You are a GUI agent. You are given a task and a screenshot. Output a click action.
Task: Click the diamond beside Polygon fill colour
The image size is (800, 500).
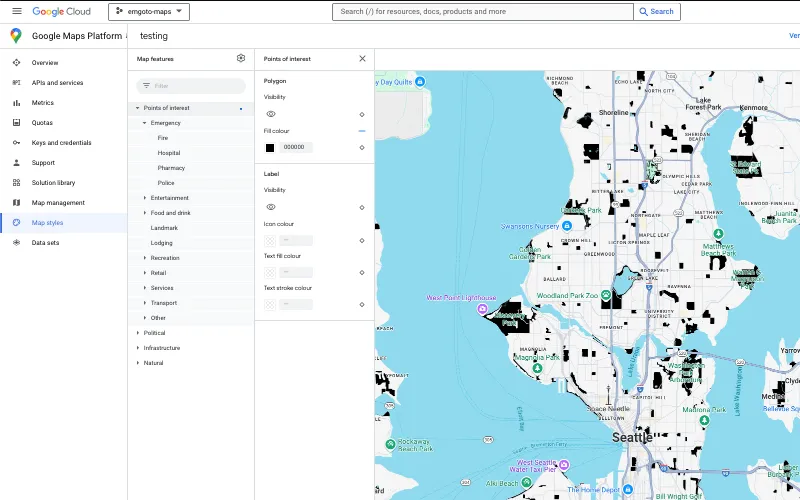(x=362, y=147)
